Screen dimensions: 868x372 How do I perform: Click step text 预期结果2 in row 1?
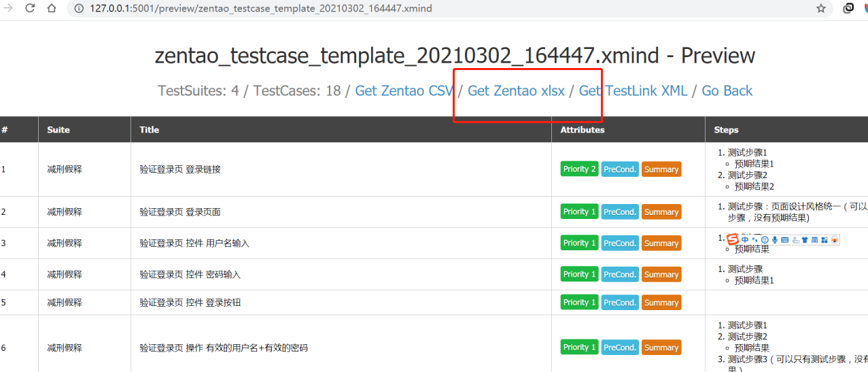(754, 186)
